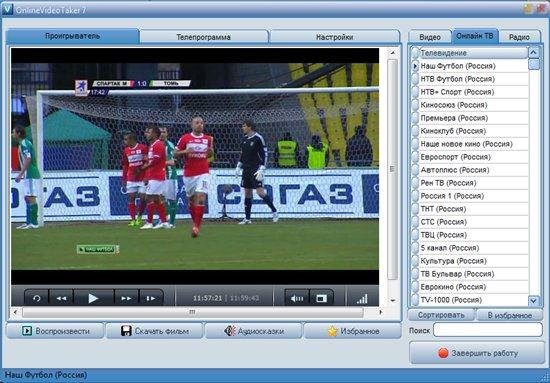Click channel list scroll down arrow
The image size is (550, 383).
[x=534, y=301]
